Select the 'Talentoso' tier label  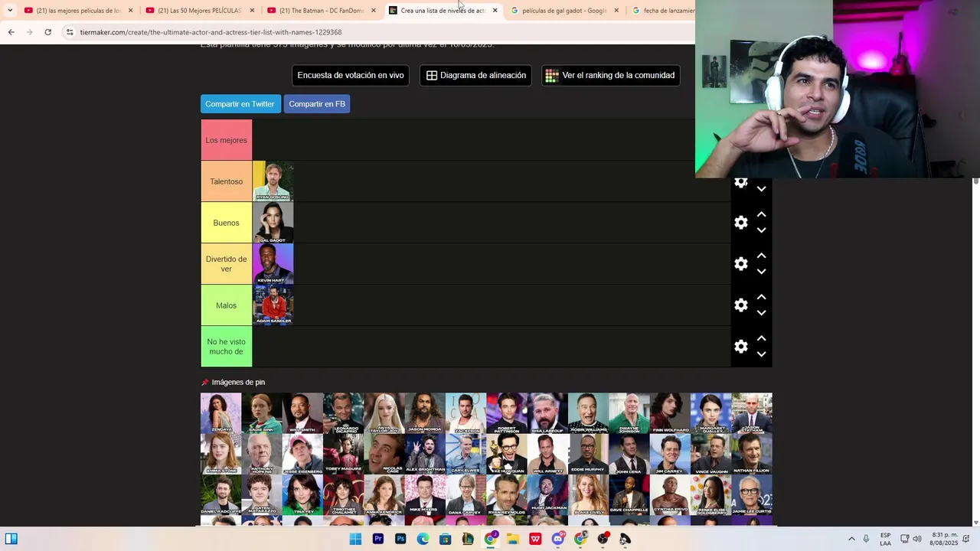[x=227, y=181]
